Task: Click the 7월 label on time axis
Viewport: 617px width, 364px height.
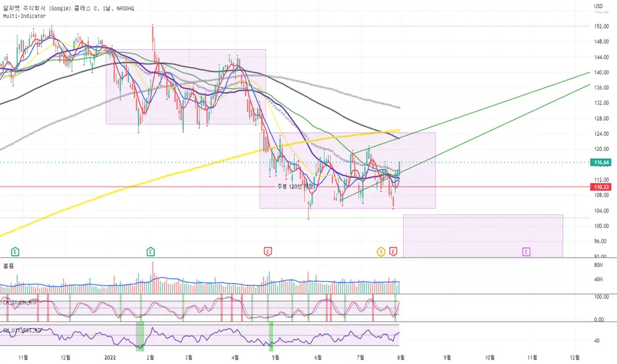Action: pos(360,357)
